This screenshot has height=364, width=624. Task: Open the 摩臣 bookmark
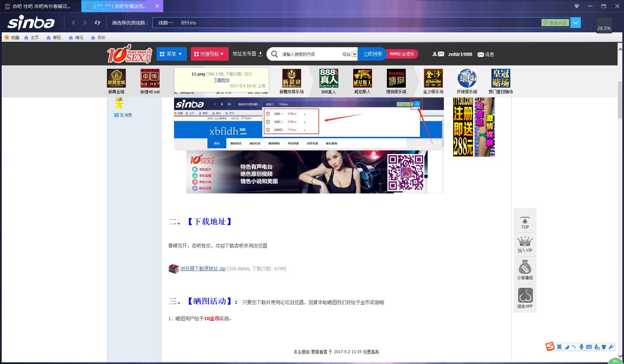point(54,37)
